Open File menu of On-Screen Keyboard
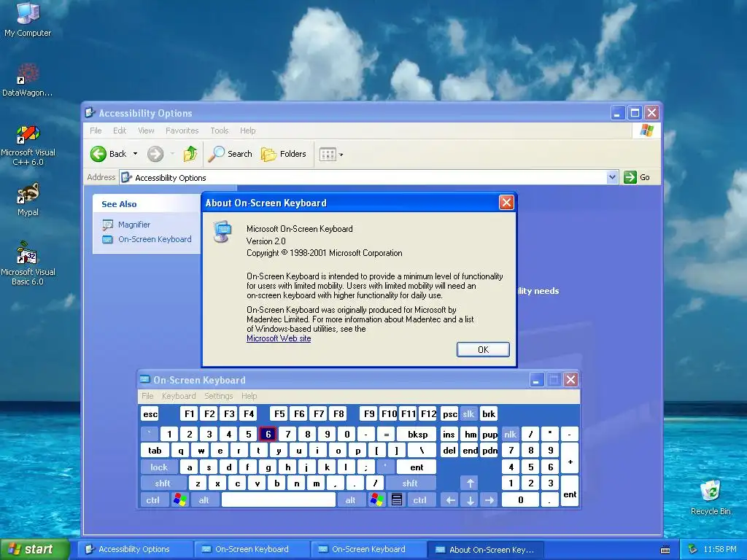Image resolution: width=747 pixels, height=560 pixels. [147, 396]
